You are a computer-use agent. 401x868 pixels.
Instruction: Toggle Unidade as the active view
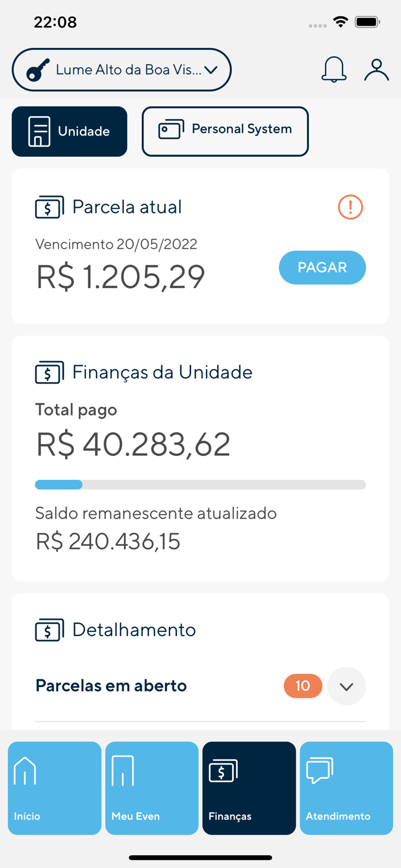(69, 131)
